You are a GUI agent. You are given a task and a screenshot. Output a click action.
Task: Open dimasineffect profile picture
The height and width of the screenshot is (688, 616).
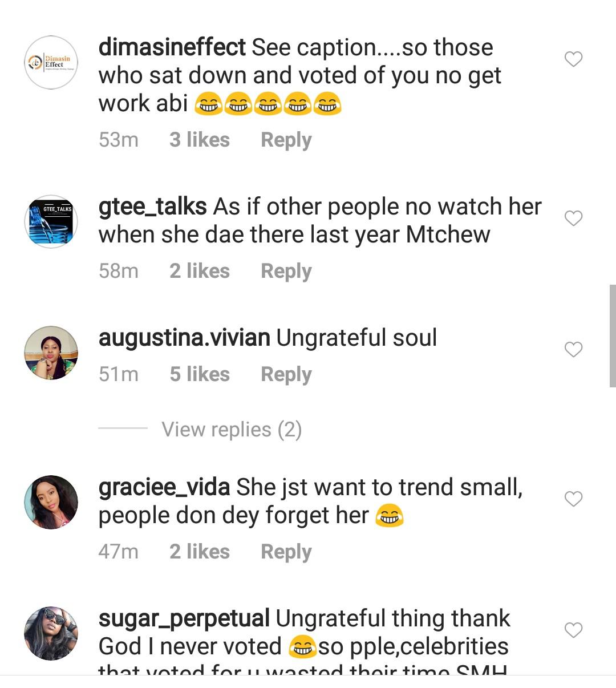pos(51,62)
